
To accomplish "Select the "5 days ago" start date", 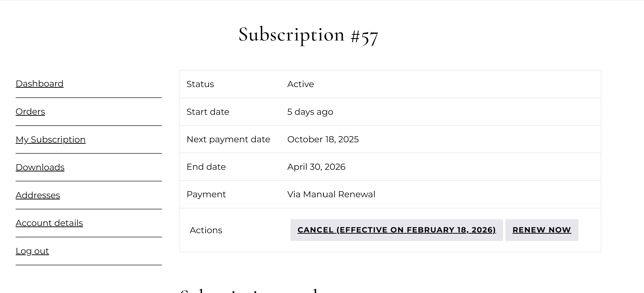I will (x=310, y=112).
